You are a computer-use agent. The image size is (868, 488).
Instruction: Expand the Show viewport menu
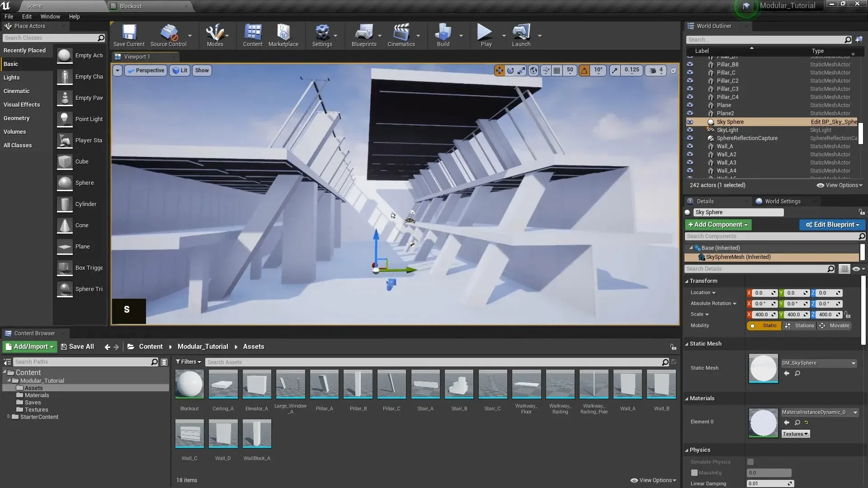click(x=202, y=70)
